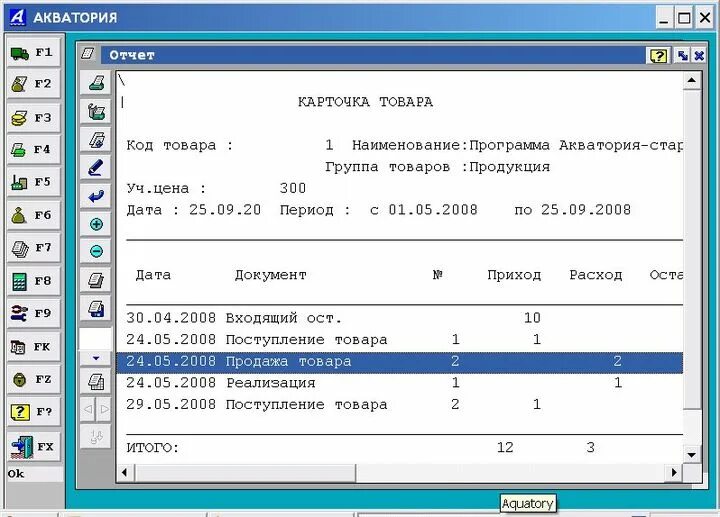The height and width of the screenshot is (517, 720).
Task: Close the Отчет report window
Action: point(699,56)
